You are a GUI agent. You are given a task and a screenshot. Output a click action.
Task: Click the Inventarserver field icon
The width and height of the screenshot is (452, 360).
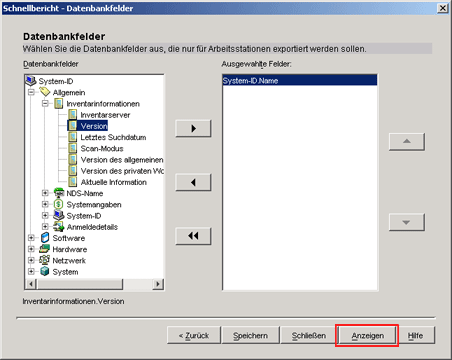(x=73, y=115)
